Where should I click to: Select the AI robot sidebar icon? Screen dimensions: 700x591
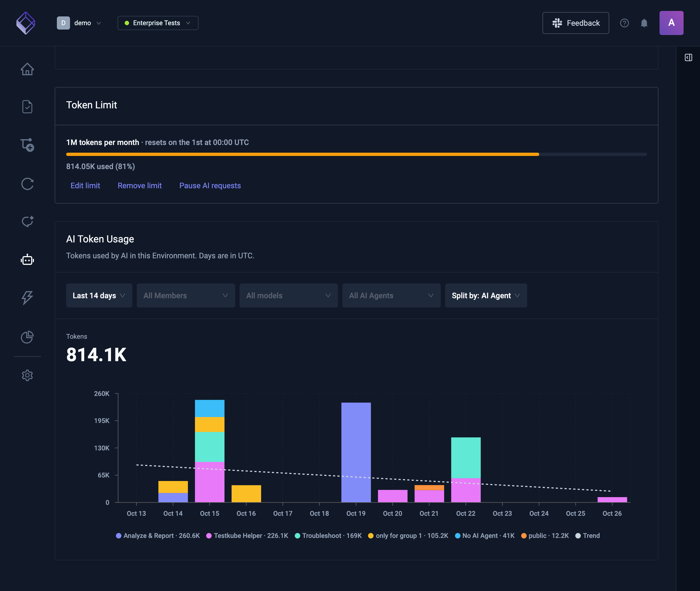click(27, 259)
